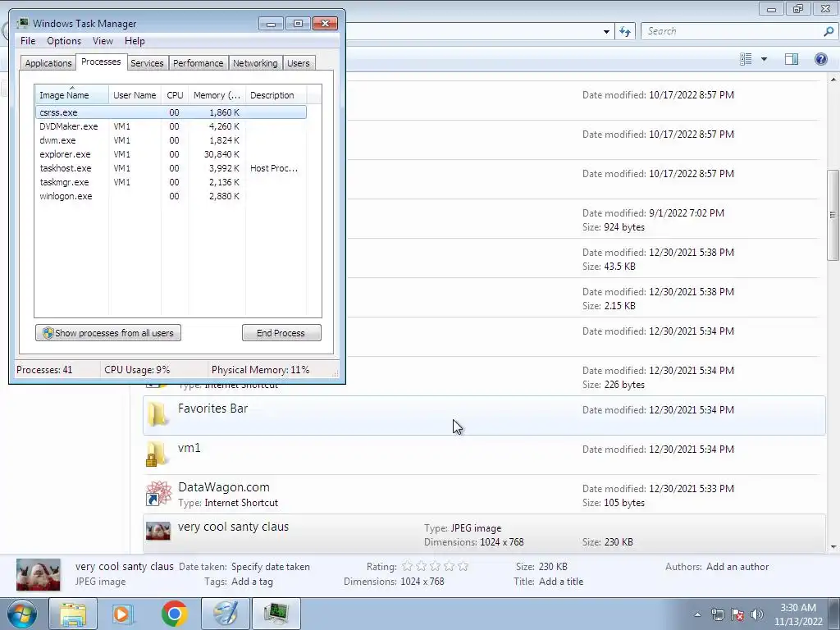Select the explorer.exe process row
Screen dimensions: 840x630
point(171,154)
